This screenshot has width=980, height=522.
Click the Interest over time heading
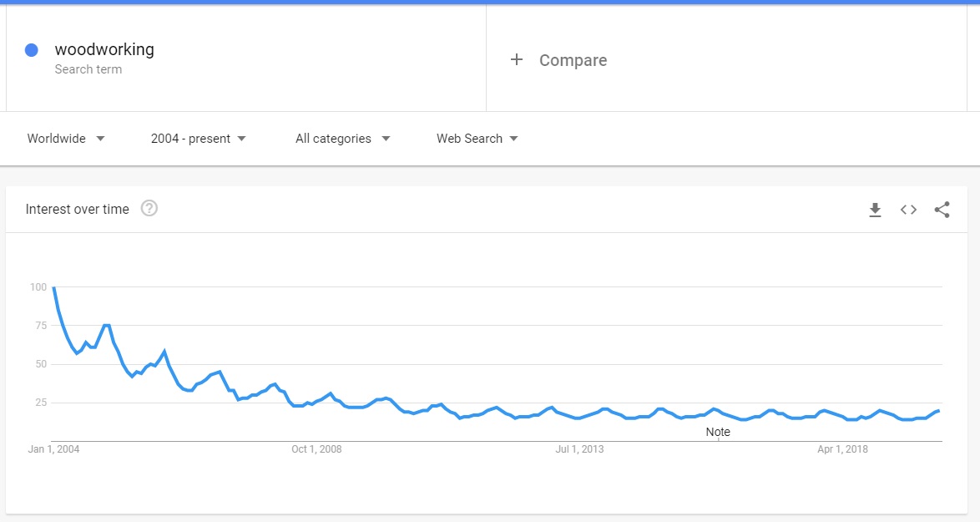[78, 210]
